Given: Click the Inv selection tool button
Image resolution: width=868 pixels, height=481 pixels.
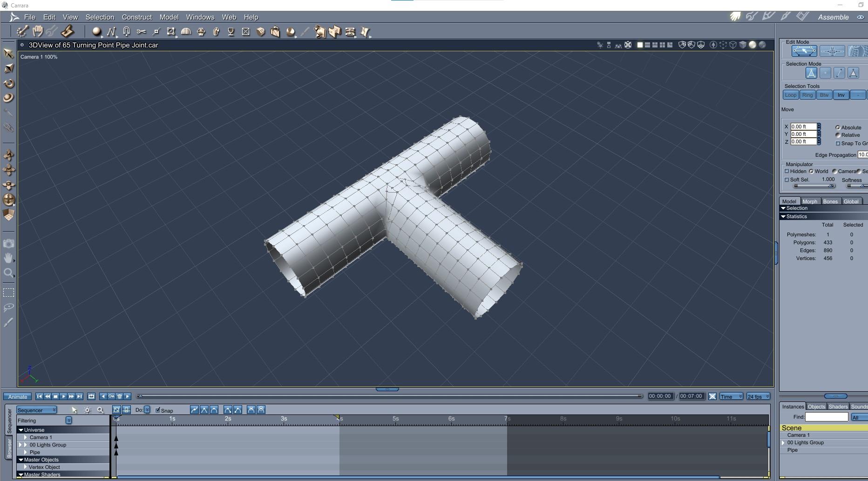Looking at the screenshot, I should click(x=841, y=95).
